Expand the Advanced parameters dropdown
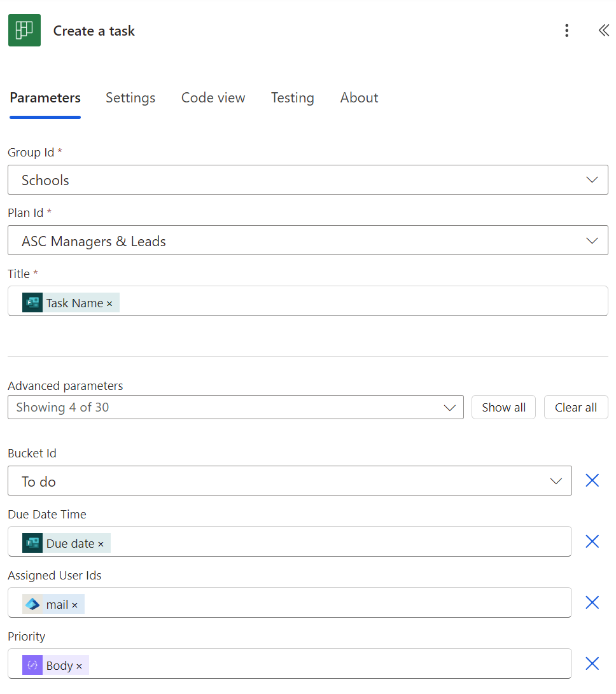Screen dimensions: 616x694 click(451, 407)
